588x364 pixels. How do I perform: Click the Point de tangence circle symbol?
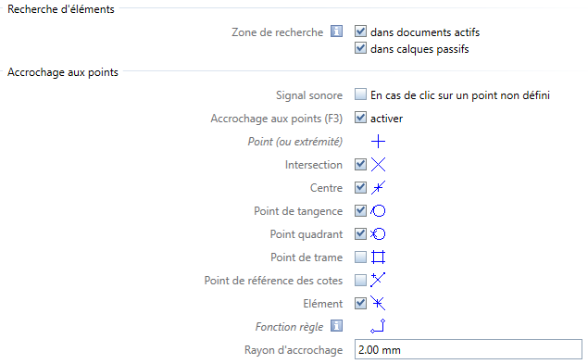(x=378, y=211)
